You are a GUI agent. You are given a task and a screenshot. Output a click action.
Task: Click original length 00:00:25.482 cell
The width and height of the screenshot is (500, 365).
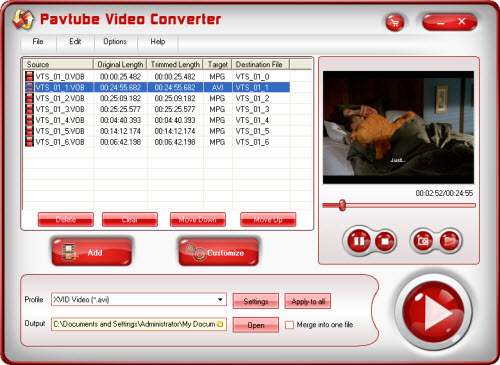pyautogui.click(x=120, y=76)
